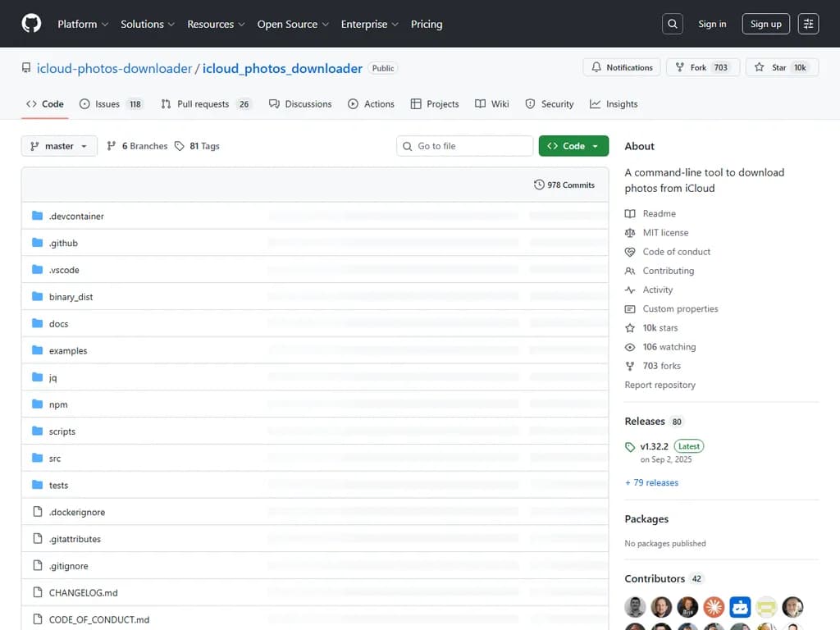
Task: Open the src folder
Action: coord(55,459)
